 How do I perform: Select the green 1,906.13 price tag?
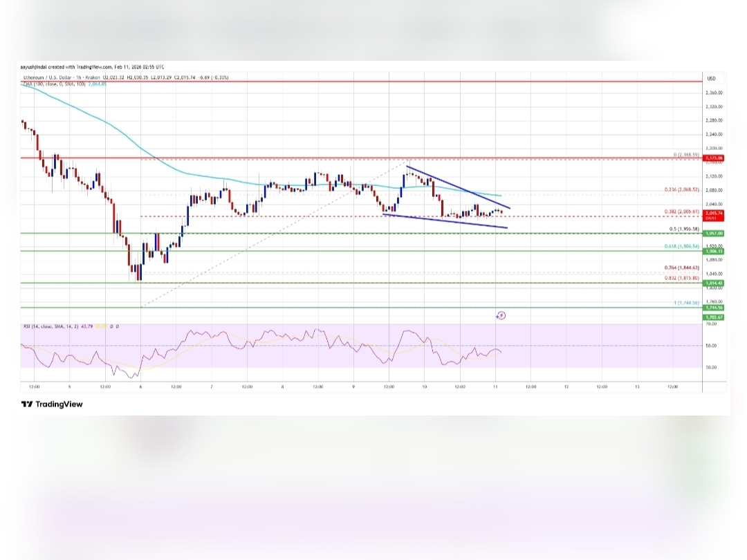713,251
